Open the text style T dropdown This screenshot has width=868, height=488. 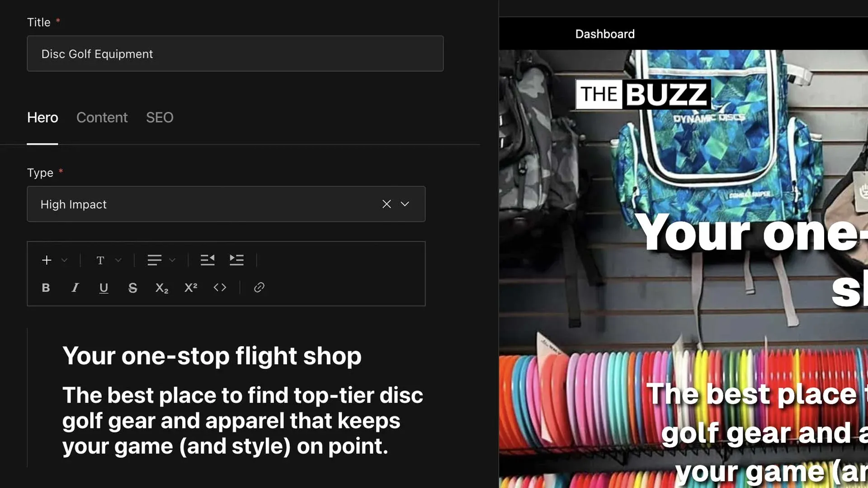(x=108, y=260)
